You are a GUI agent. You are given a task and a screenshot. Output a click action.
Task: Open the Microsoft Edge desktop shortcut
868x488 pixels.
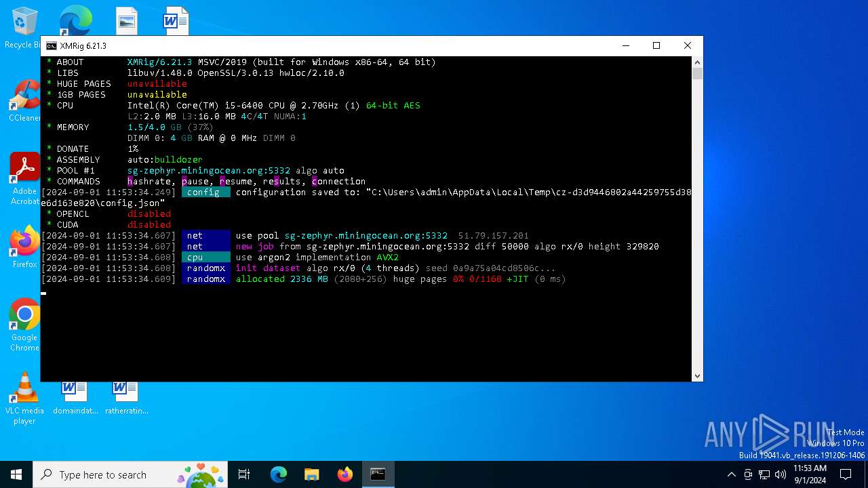tap(75, 20)
